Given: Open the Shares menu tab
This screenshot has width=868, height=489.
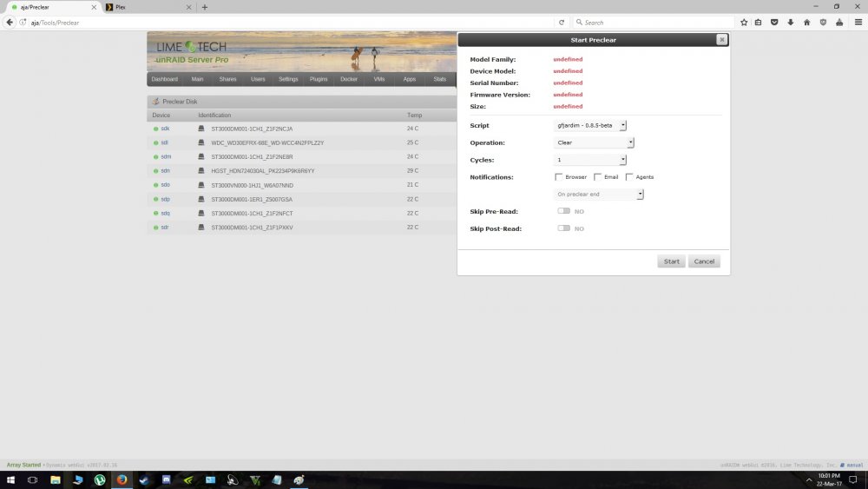Looking at the screenshot, I should (227, 79).
